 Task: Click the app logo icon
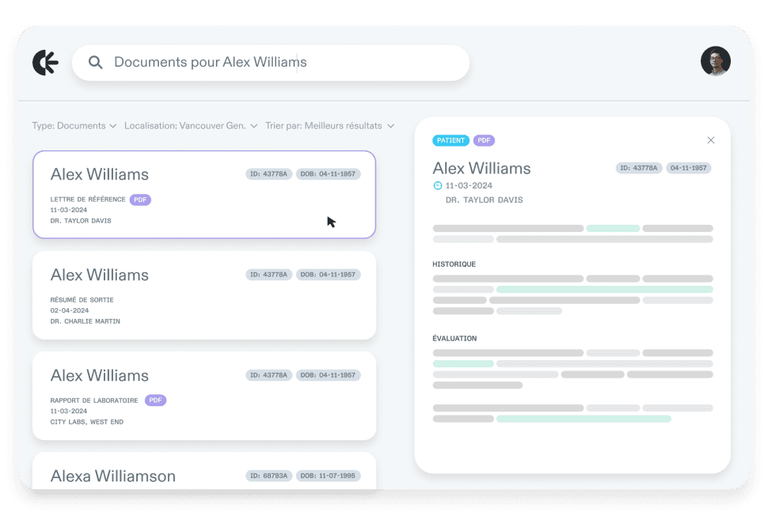click(x=45, y=63)
